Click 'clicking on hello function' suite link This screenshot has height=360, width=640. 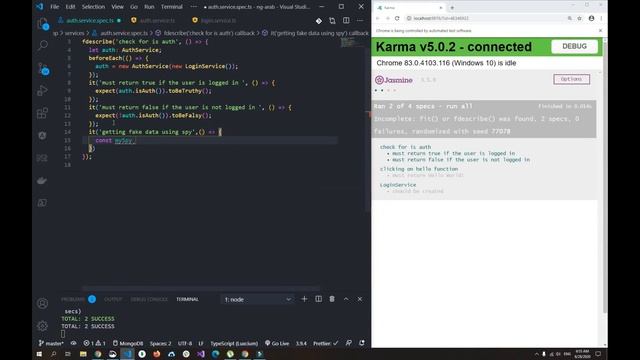(x=419, y=169)
